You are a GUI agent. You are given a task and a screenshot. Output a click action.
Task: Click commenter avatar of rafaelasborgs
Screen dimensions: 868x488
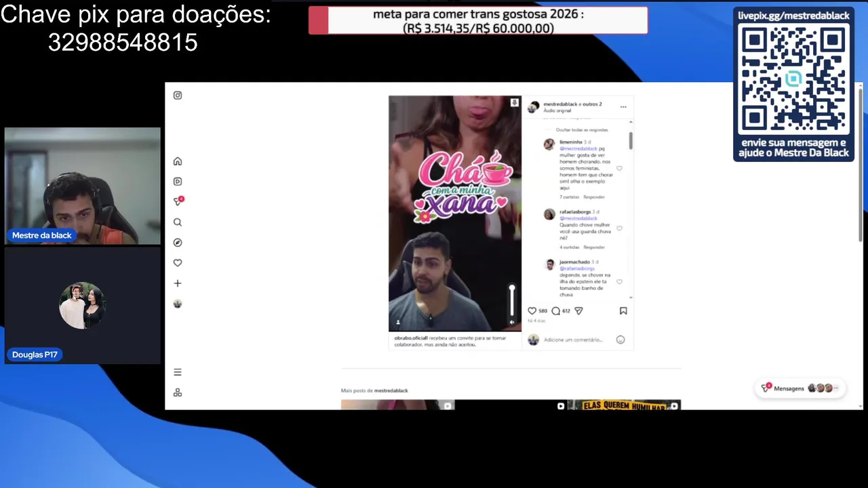[549, 214]
